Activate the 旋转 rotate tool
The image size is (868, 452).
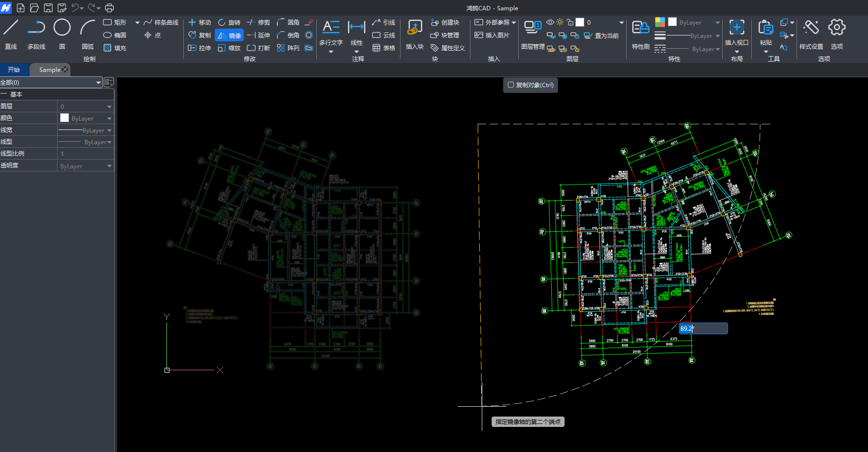[229, 23]
